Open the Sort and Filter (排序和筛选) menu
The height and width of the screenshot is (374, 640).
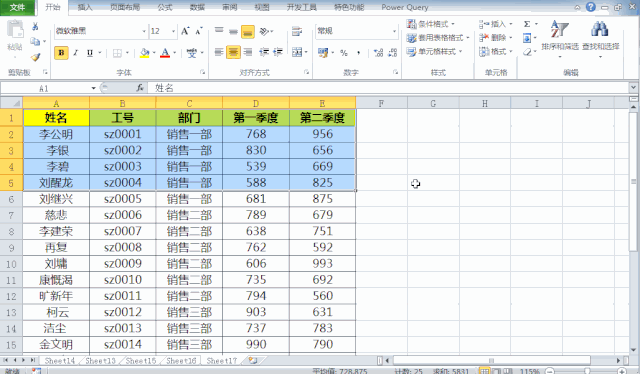pyautogui.click(x=560, y=39)
